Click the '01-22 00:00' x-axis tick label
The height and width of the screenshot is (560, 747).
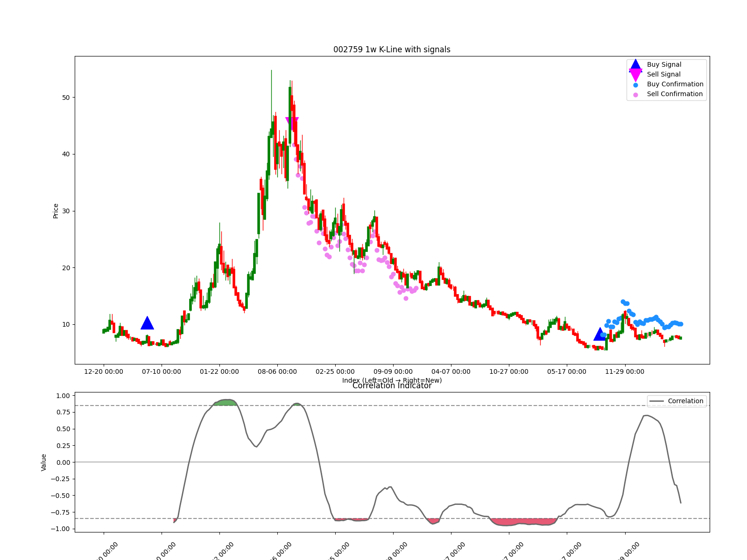pos(219,371)
